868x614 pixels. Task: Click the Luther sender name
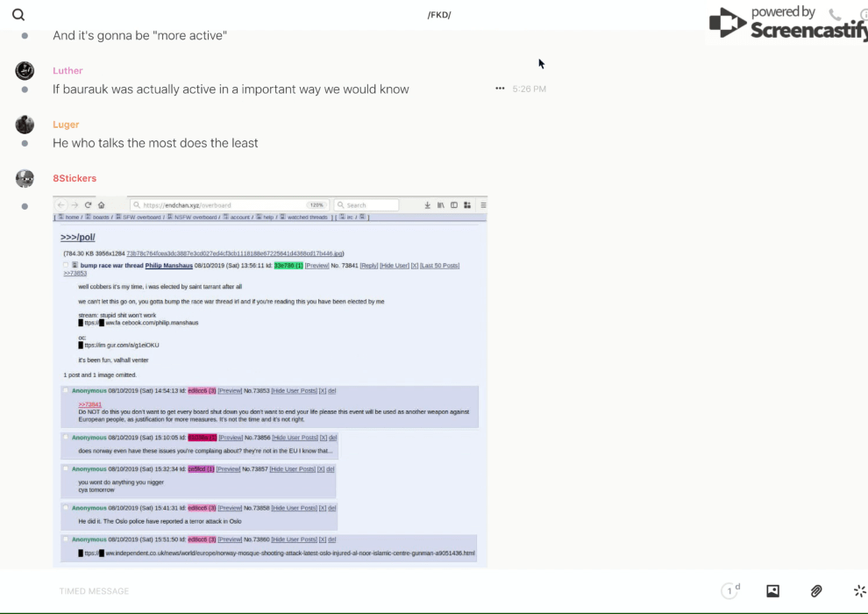(68, 71)
